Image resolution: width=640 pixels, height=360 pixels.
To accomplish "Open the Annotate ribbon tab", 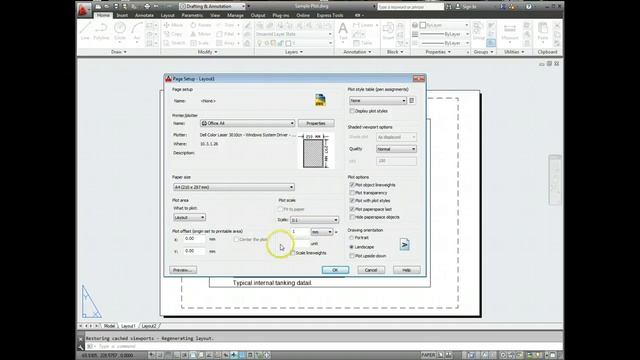I will coord(144,15).
